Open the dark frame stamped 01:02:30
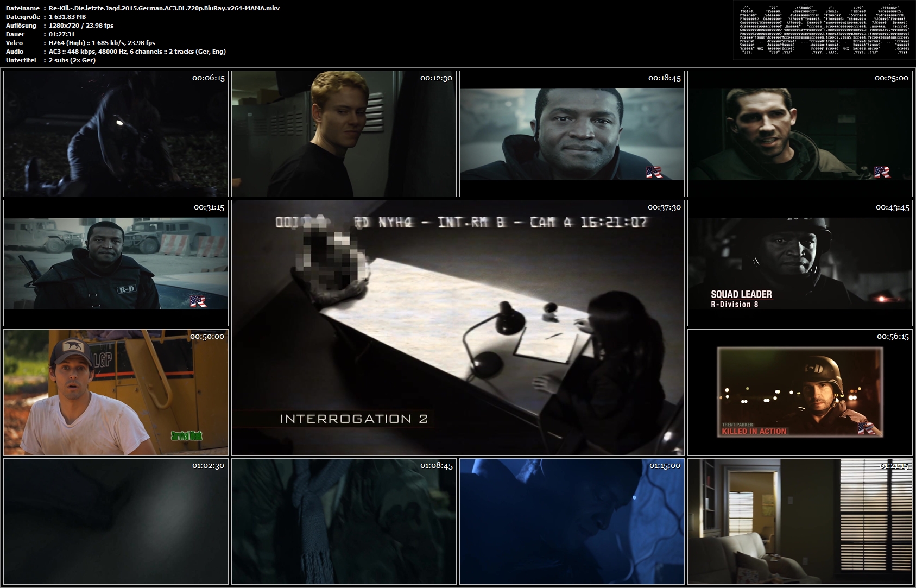The image size is (916, 588). pyautogui.click(x=116, y=521)
